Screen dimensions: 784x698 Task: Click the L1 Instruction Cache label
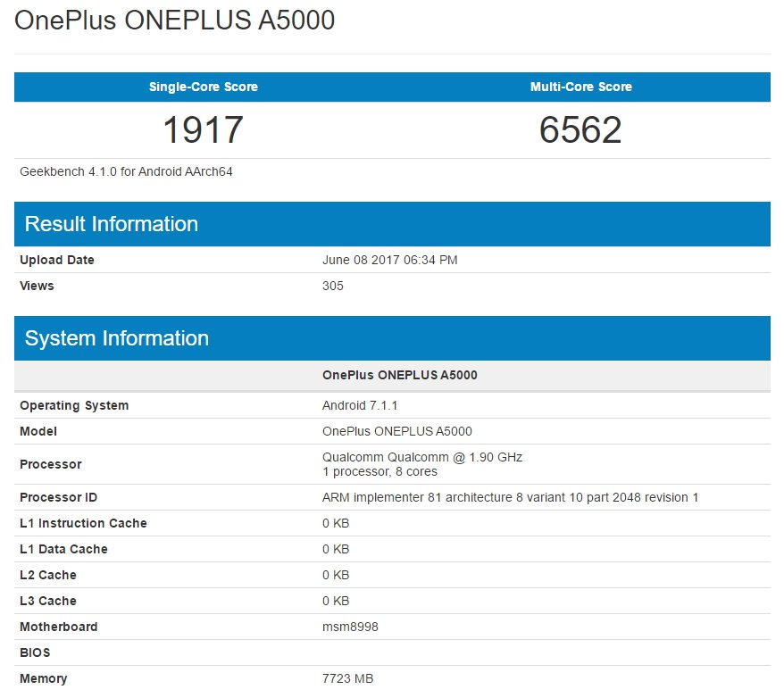point(84,524)
